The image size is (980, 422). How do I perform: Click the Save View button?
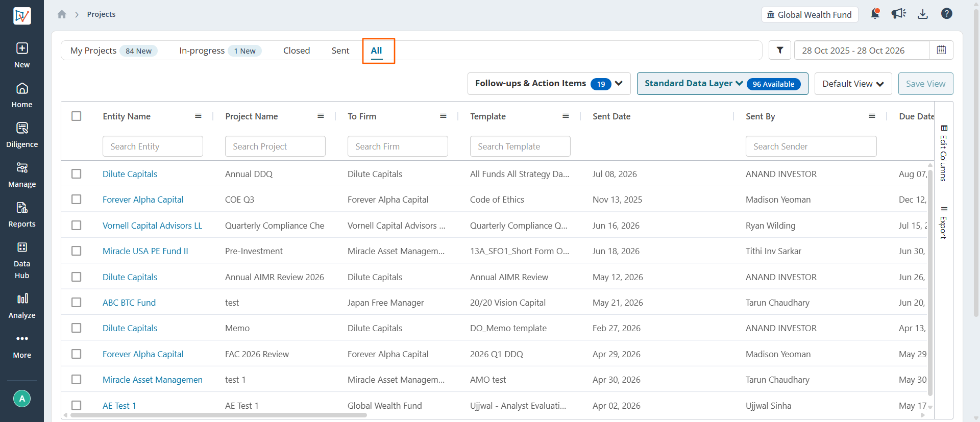tap(925, 84)
